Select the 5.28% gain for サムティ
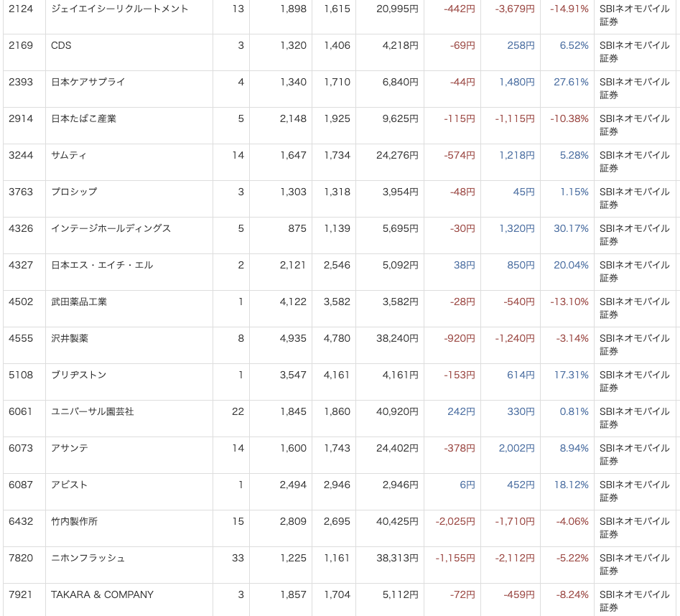The height and width of the screenshot is (616, 680). [x=574, y=155]
